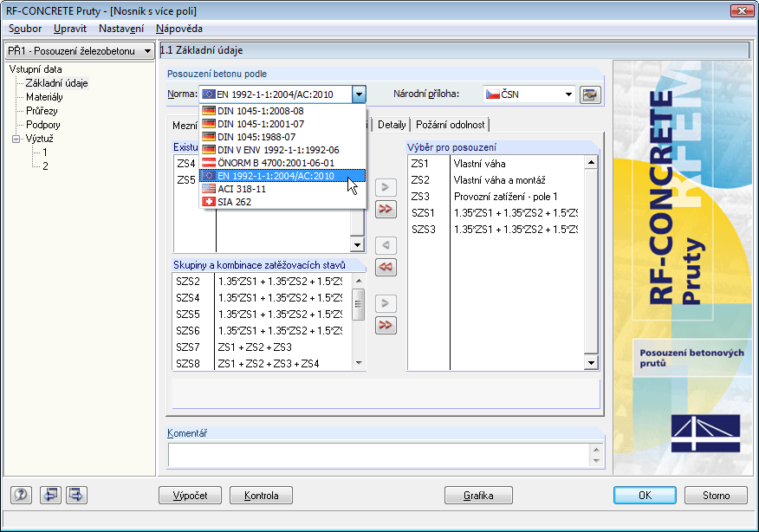Add selected load case with single arrow
This screenshot has height=532, width=759.
(386, 187)
